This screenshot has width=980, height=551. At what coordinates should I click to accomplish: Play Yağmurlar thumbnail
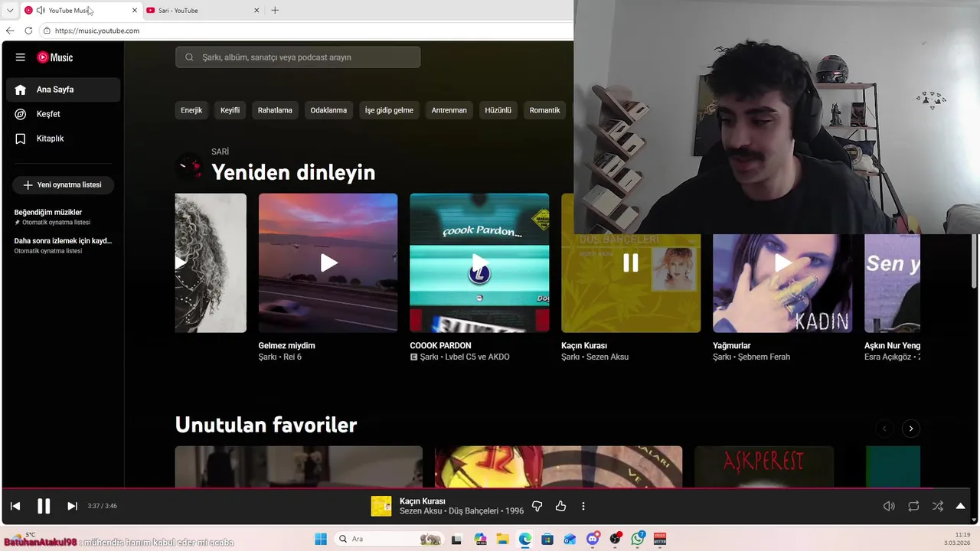pos(782,262)
